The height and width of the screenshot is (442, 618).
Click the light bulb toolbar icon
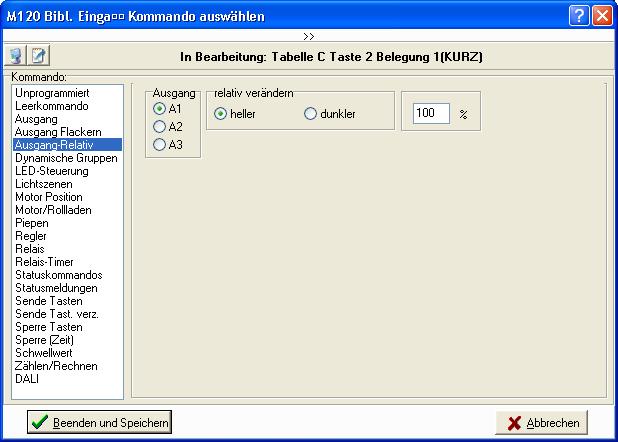(17, 56)
